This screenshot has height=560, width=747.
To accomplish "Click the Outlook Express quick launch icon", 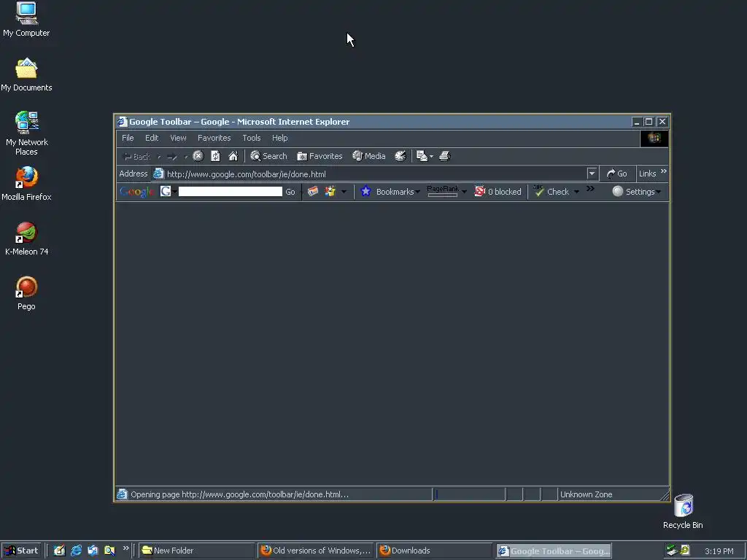I will (93, 551).
